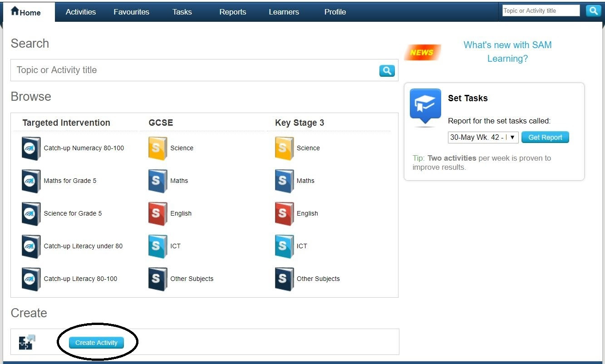The height and width of the screenshot is (364, 605).
Task: Click the 'Two activities per week' tip text
Action: [482, 162]
